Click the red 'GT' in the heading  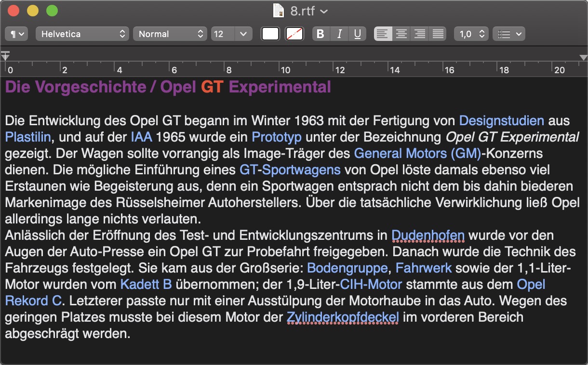tap(213, 87)
